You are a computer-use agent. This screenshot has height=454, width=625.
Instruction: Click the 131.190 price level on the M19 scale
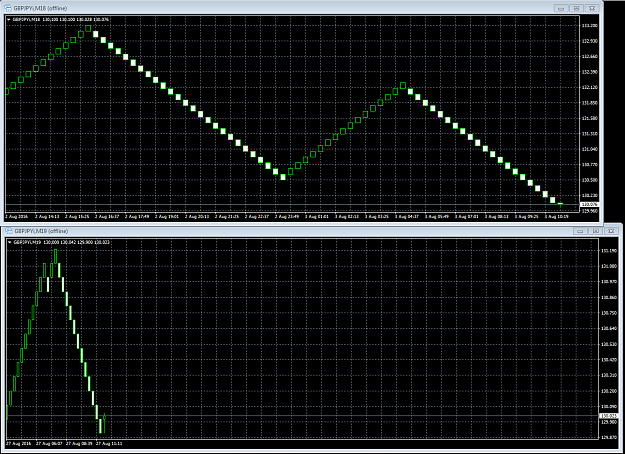tap(609, 251)
